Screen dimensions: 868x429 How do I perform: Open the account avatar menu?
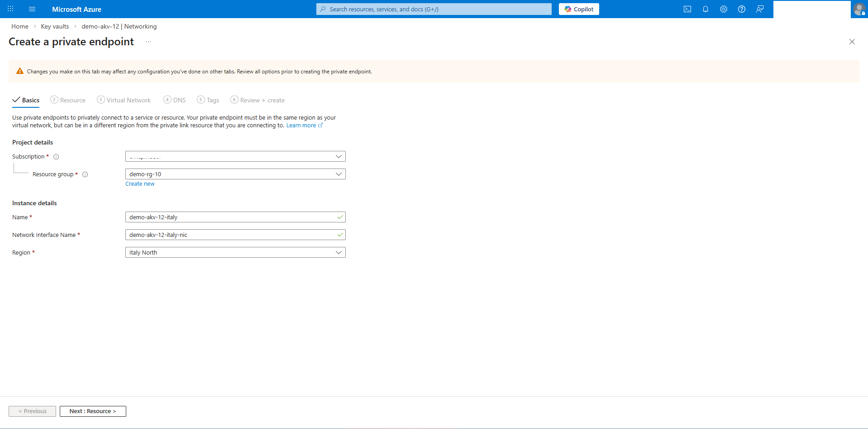point(859,9)
